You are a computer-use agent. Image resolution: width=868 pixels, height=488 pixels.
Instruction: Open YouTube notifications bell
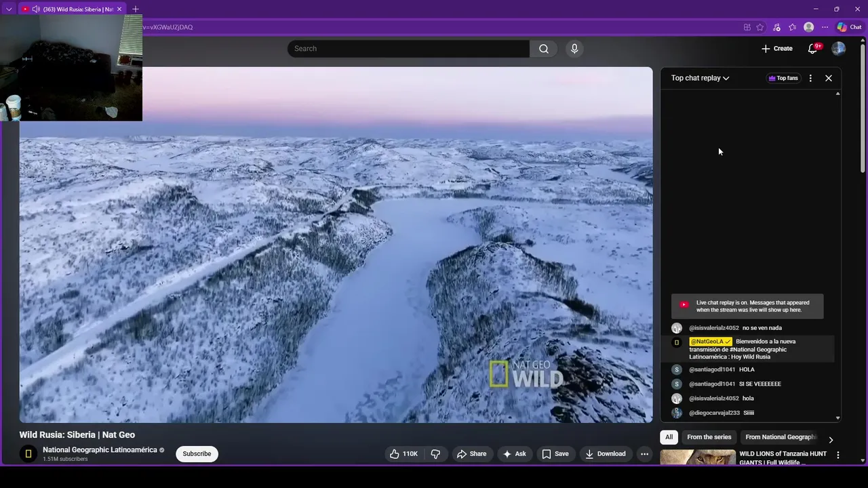coord(812,49)
